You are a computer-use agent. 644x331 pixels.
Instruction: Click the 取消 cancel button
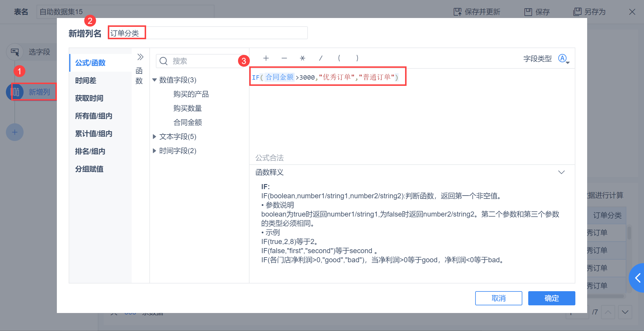click(x=498, y=298)
